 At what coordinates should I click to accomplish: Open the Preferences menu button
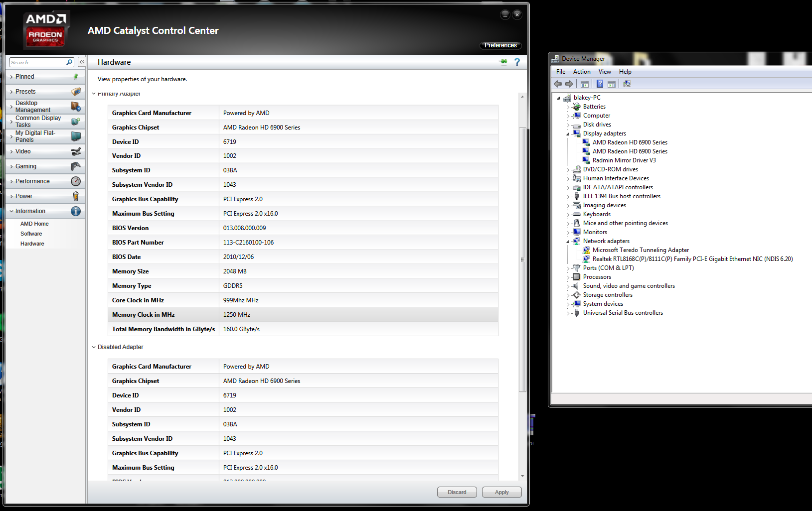[500, 45]
